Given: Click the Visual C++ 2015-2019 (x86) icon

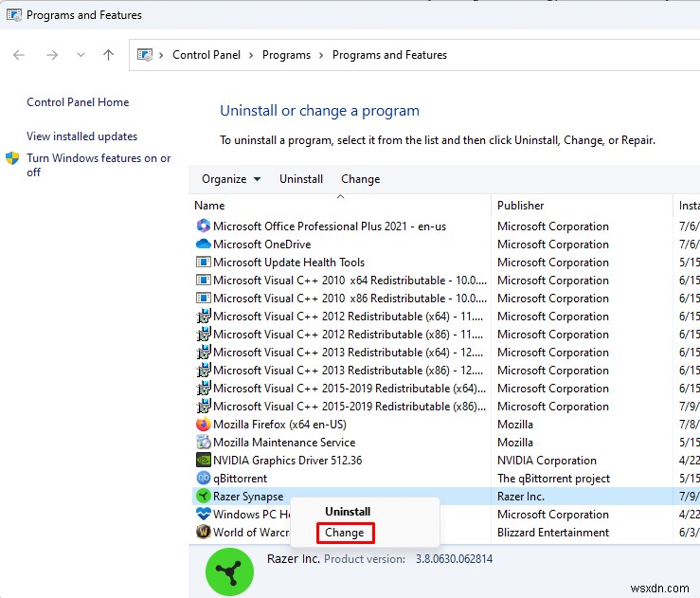Looking at the screenshot, I should pos(203,406).
